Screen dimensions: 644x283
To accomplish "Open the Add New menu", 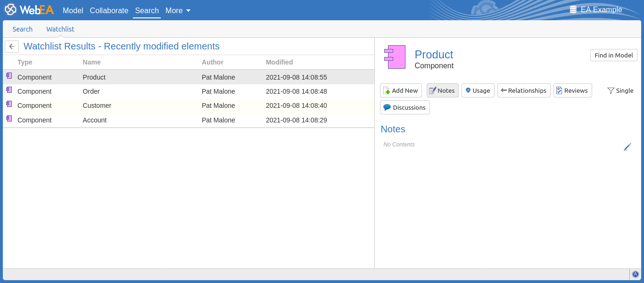I will click(x=400, y=90).
